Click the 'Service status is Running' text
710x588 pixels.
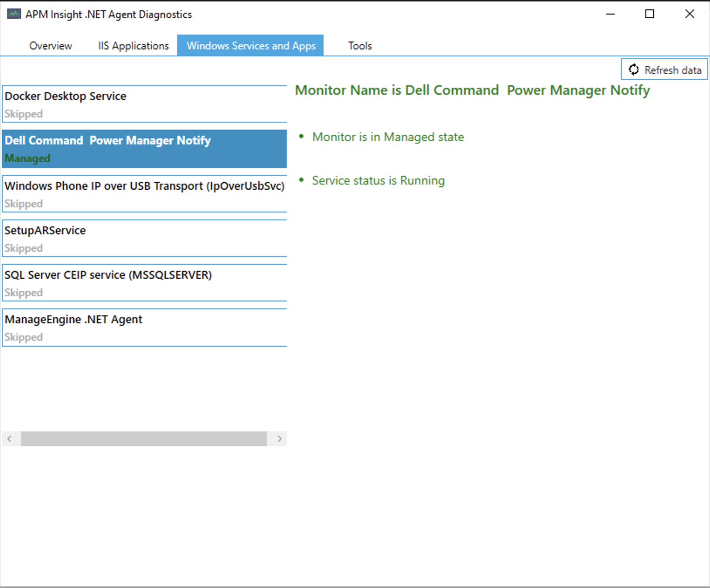point(378,181)
